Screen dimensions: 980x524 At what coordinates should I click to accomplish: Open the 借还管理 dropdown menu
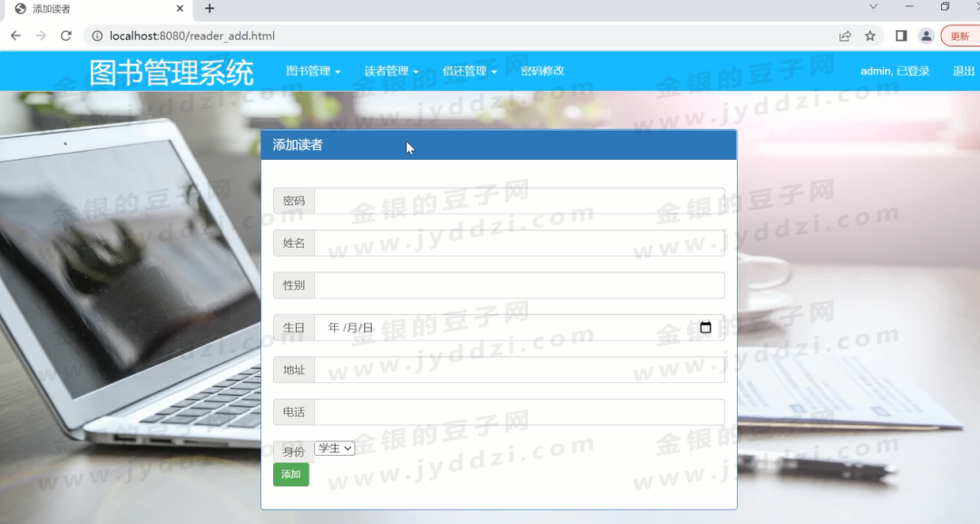tap(469, 71)
